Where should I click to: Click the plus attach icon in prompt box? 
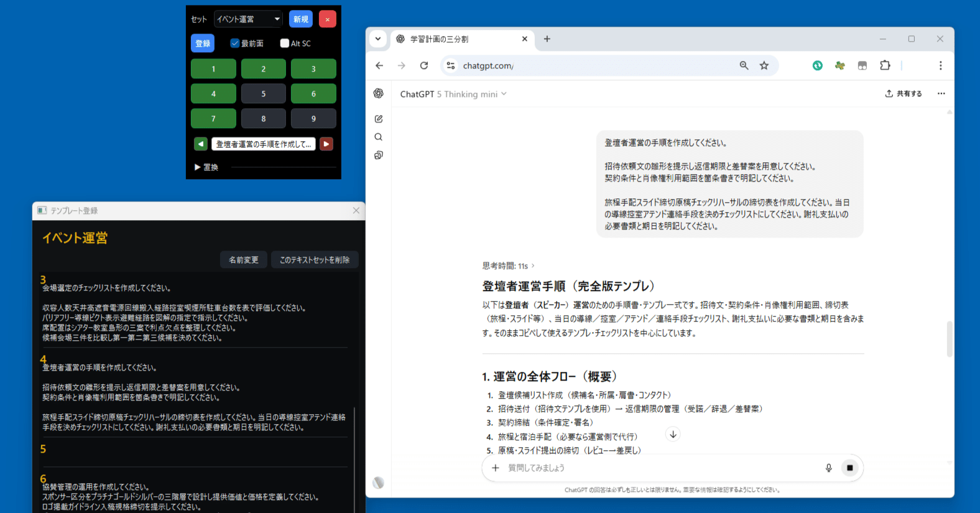point(496,468)
